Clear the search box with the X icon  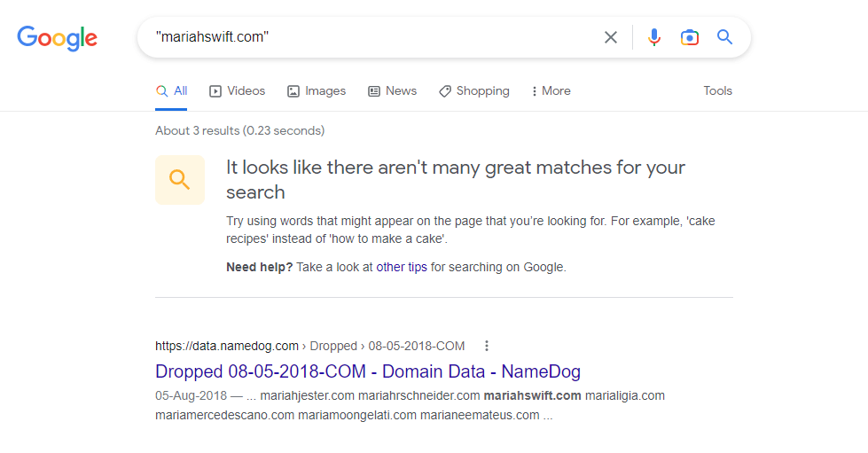[611, 37]
